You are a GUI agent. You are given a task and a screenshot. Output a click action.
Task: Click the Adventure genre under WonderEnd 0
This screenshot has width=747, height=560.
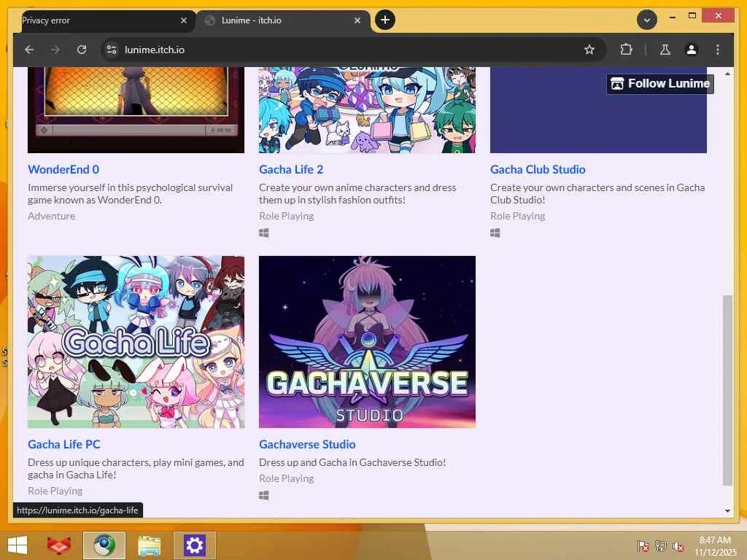pos(52,216)
